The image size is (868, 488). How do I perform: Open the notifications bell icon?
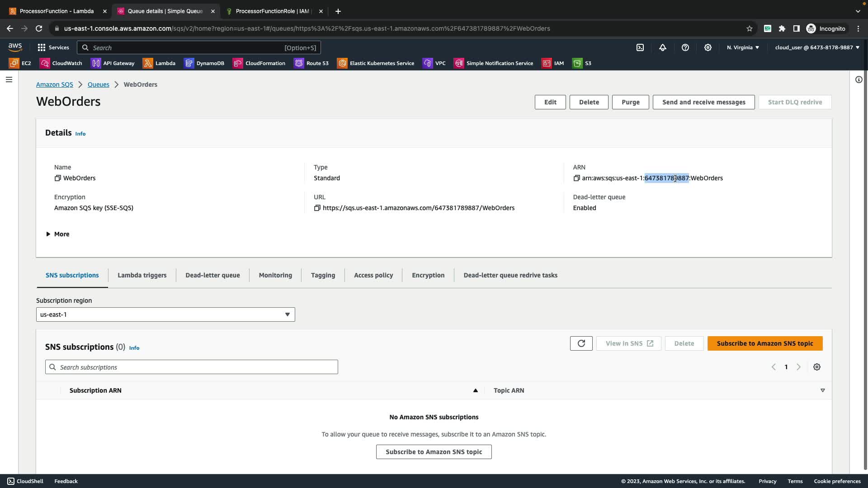tap(663, 47)
